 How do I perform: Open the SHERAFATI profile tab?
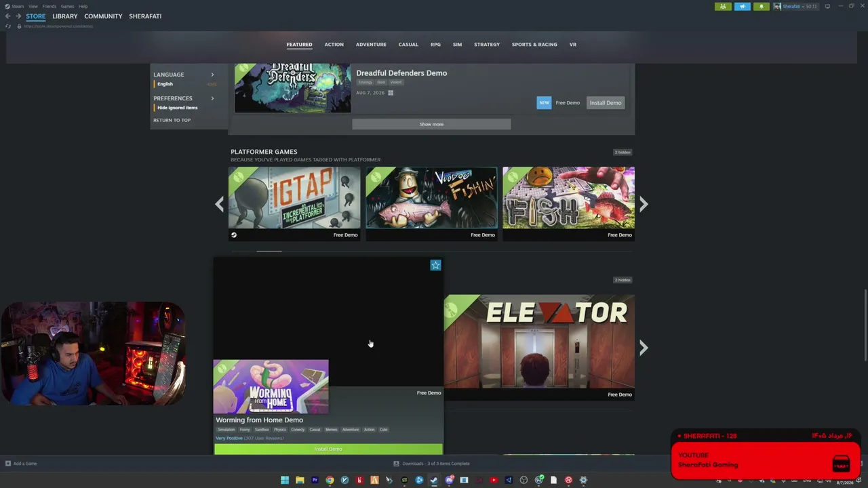coord(145,16)
